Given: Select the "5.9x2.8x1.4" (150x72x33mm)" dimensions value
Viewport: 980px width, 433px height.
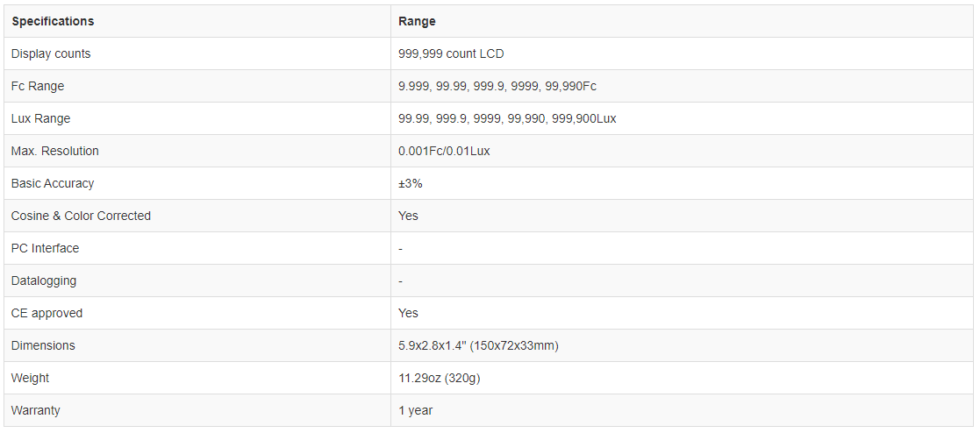Looking at the screenshot, I should click(478, 345).
